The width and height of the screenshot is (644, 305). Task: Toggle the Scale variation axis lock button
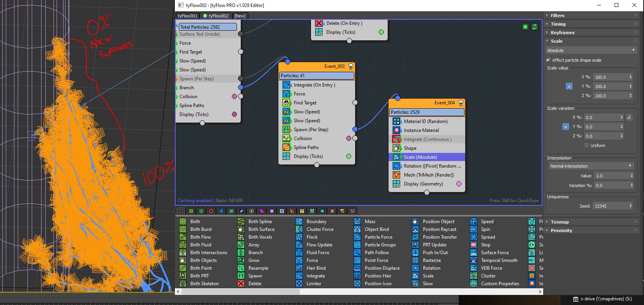tap(566, 127)
